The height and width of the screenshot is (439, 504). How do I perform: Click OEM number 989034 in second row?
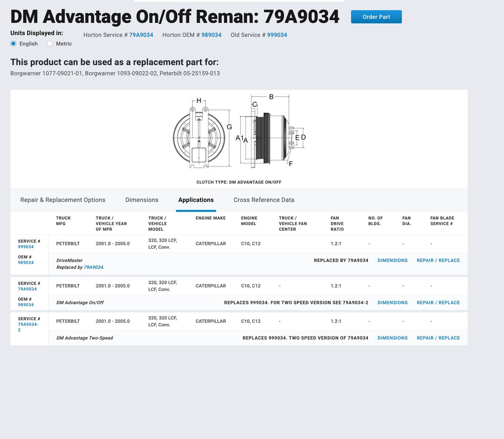click(26, 305)
